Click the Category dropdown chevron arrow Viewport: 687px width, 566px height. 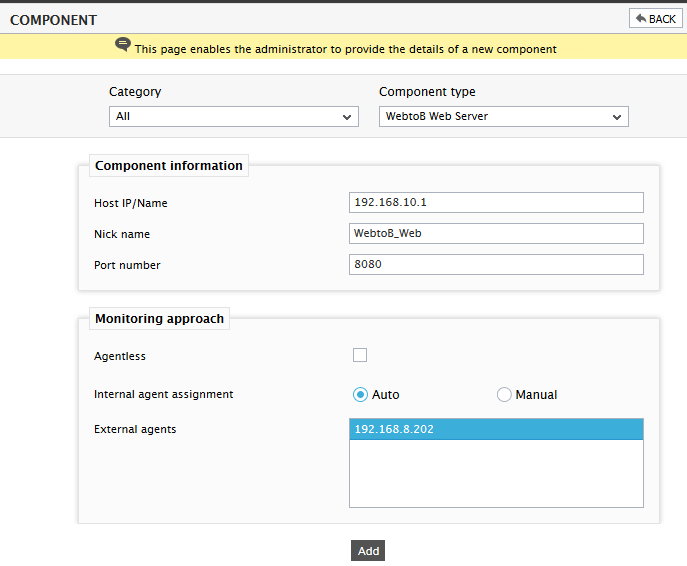click(x=347, y=117)
